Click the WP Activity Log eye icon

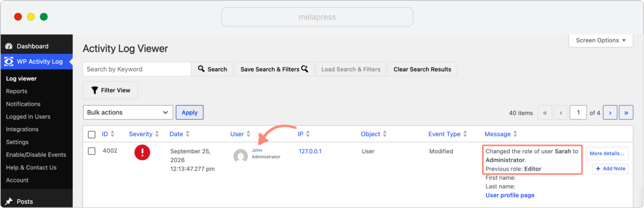point(9,62)
